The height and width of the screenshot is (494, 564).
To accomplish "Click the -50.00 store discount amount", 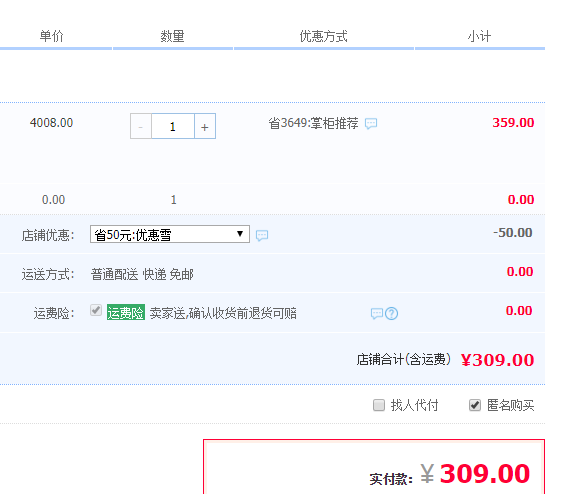I will (513, 233).
